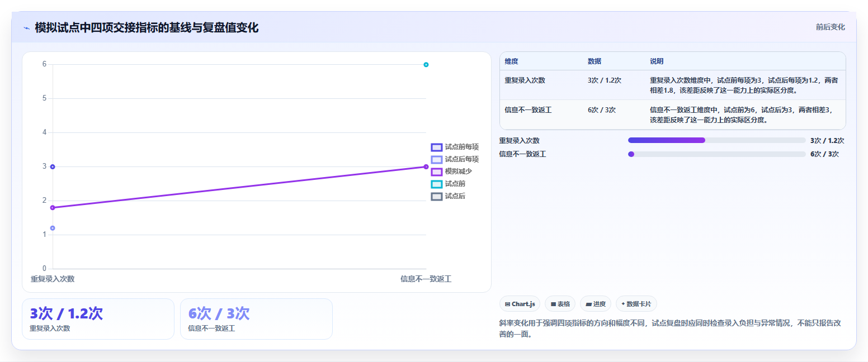Click the 斜率变化 footnote paragraph

tap(671, 328)
